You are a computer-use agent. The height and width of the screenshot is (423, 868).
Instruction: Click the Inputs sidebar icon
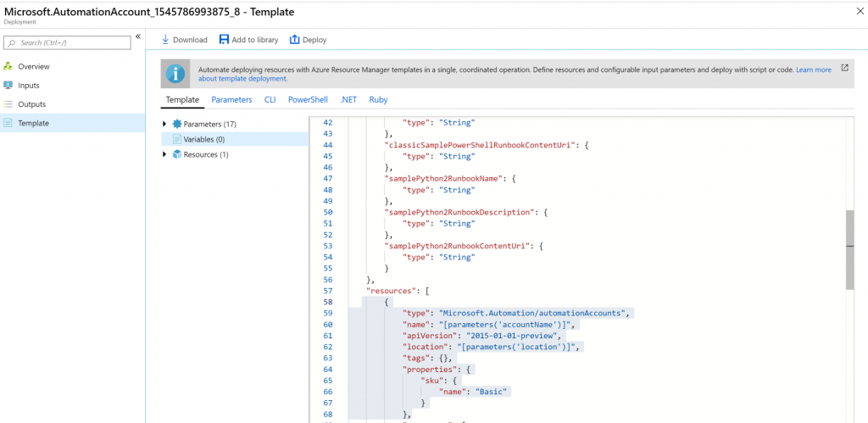click(8, 86)
